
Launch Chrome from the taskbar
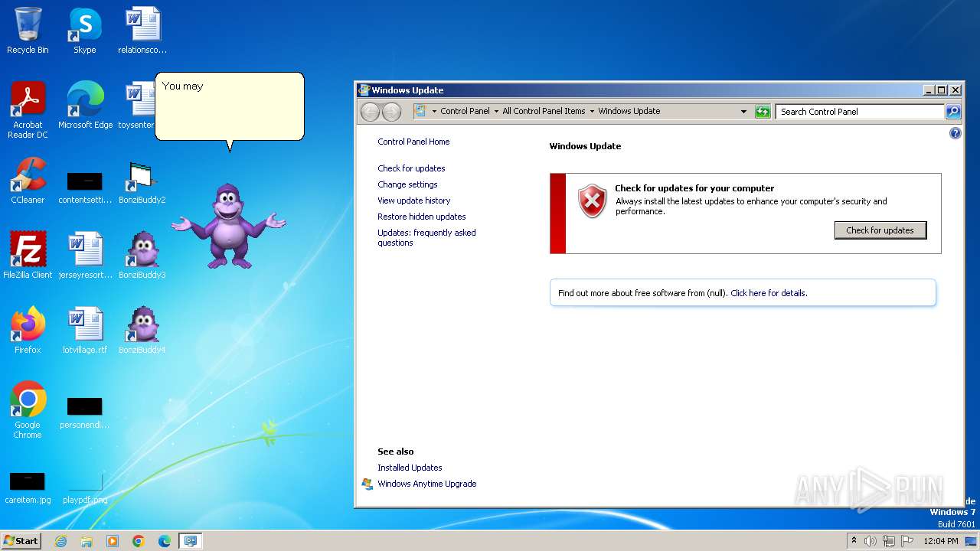[x=139, y=541]
